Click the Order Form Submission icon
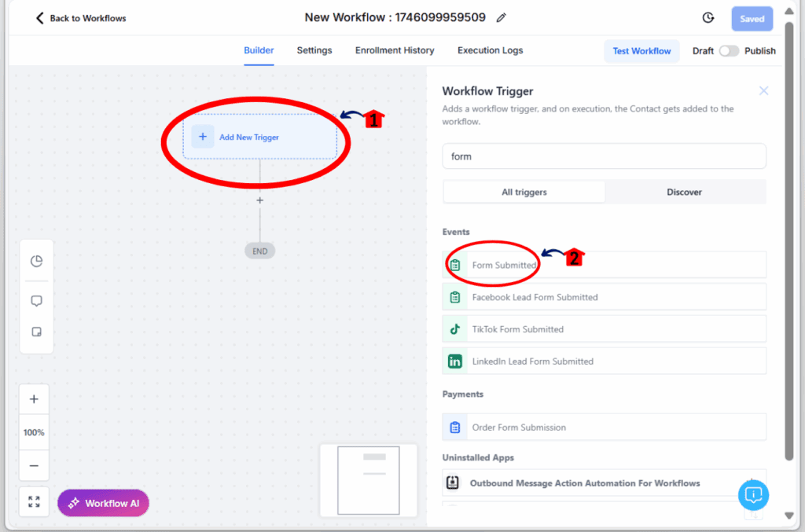805x532 pixels. coord(455,427)
